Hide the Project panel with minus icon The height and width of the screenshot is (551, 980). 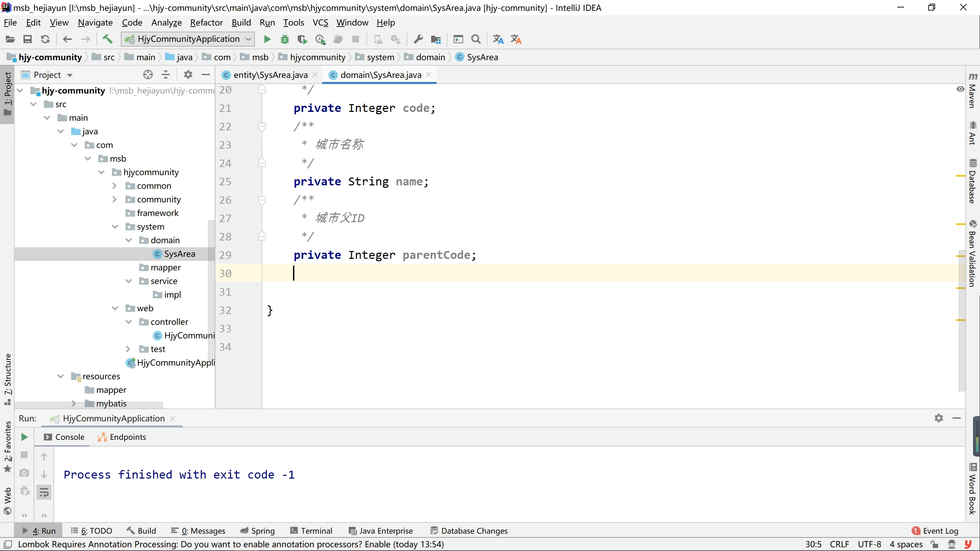206,74
